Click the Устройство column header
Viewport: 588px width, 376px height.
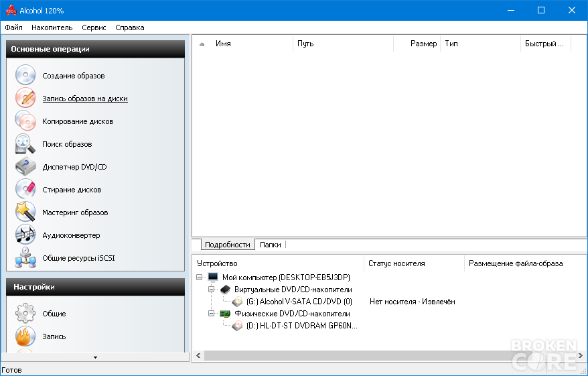click(278, 263)
